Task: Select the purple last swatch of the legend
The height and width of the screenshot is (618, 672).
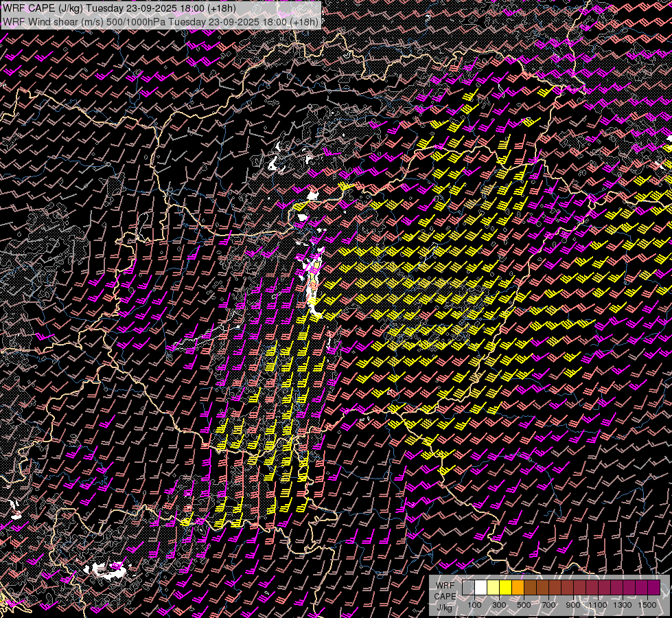Action: (x=653, y=588)
